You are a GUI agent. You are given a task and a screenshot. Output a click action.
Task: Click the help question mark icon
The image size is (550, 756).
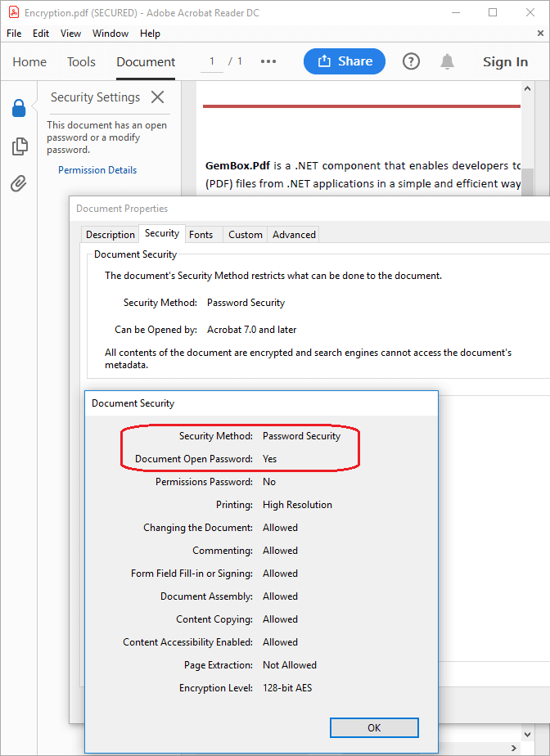pos(411,61)
